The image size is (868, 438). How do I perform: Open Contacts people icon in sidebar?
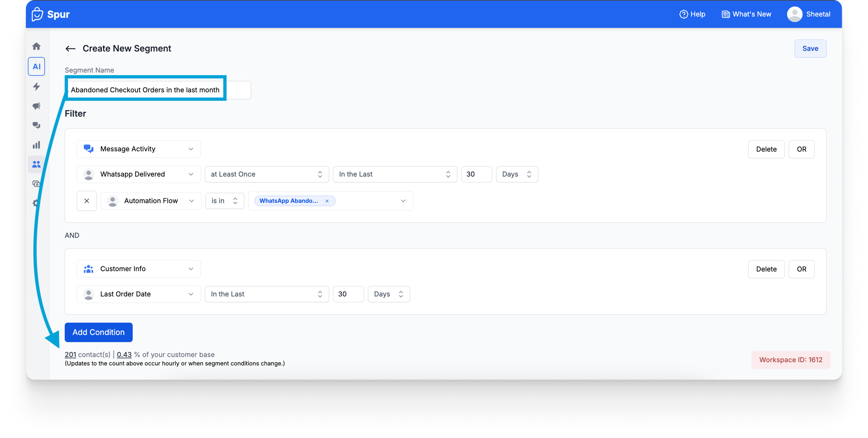click(x=36, y=164)
